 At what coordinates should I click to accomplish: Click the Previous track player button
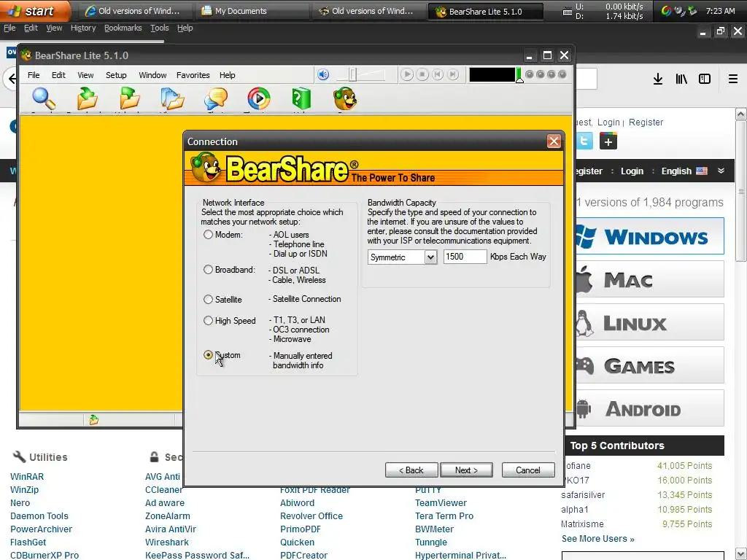click(438, 75)
